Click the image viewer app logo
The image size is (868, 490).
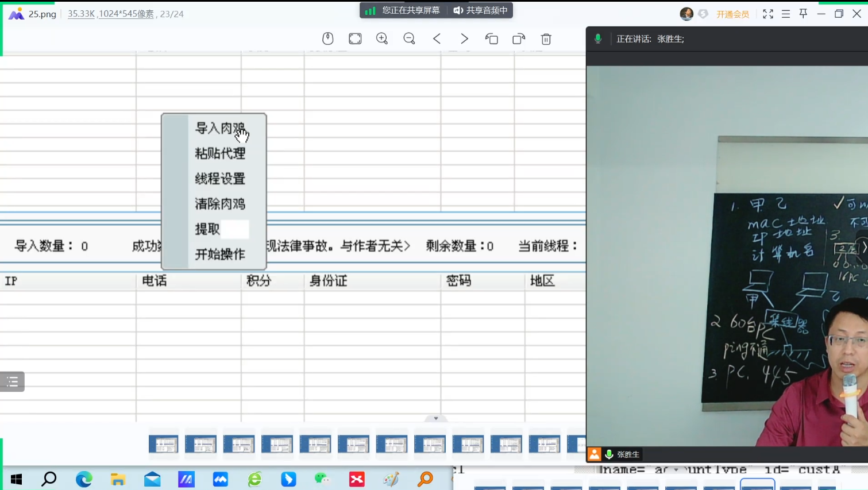click(x=16, y=14)
